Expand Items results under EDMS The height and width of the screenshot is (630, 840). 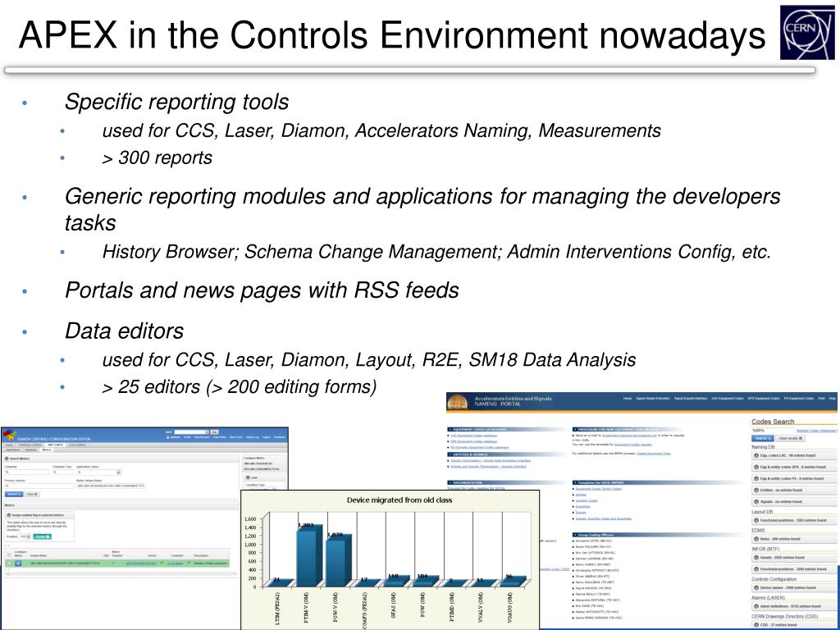coord(756,539)
